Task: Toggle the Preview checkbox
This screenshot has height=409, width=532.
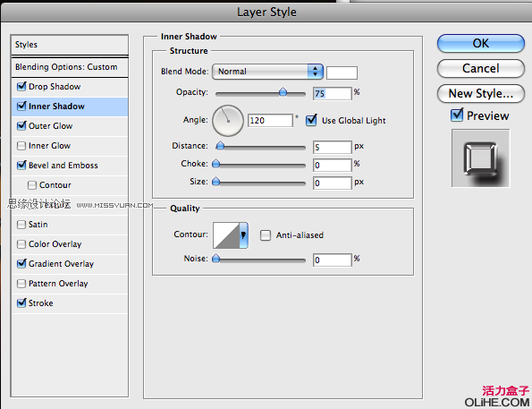Action: click(x=457, y=115)
